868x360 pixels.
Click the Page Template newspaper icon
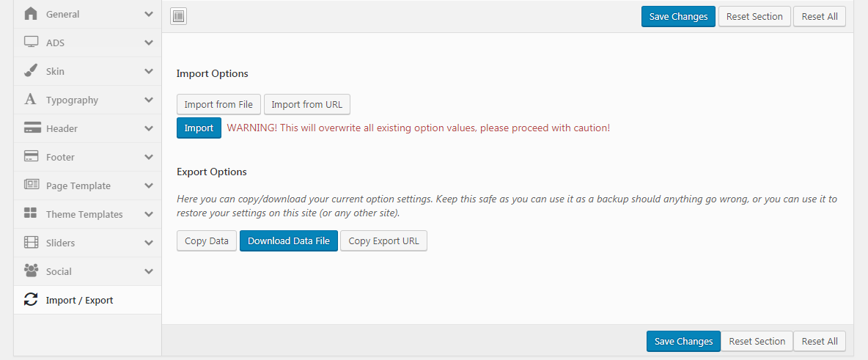(31, 185)
